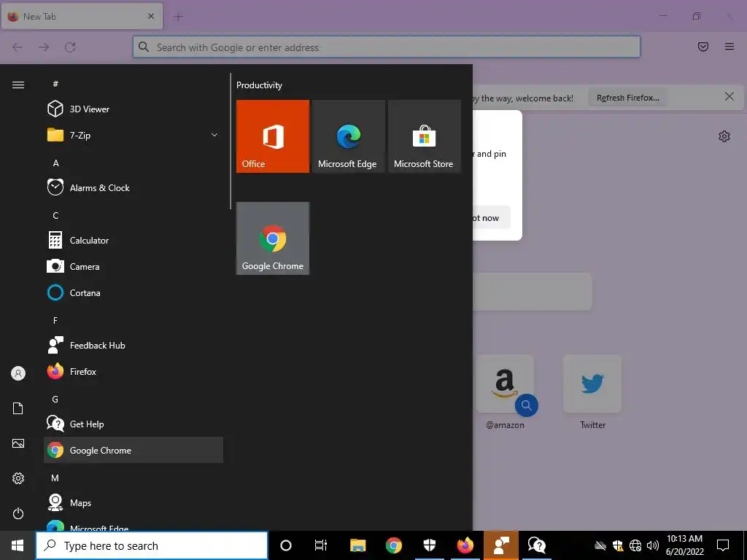
Task: Open Settings gear in Start sidebar
Action: (18, 478)
